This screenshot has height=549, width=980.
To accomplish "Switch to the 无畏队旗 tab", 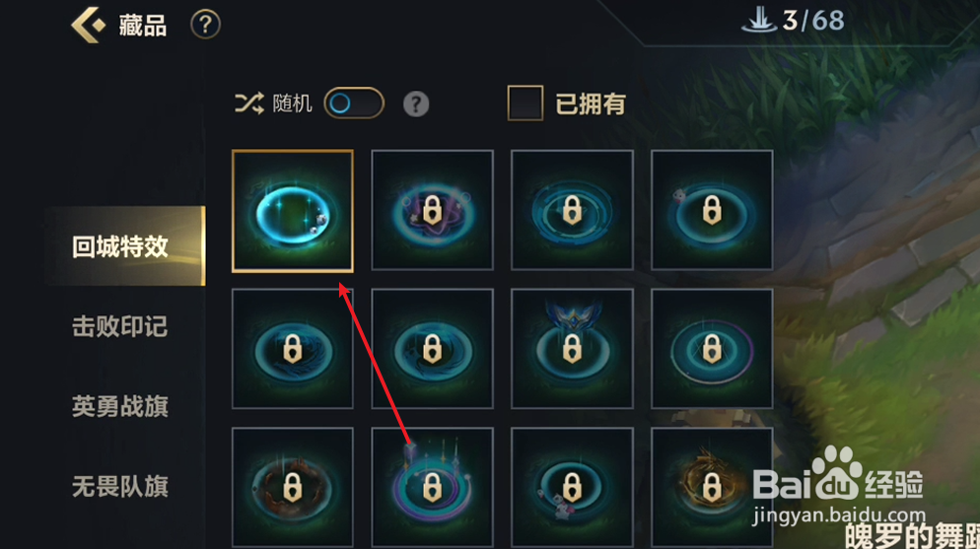I will [x=120, y=486].
